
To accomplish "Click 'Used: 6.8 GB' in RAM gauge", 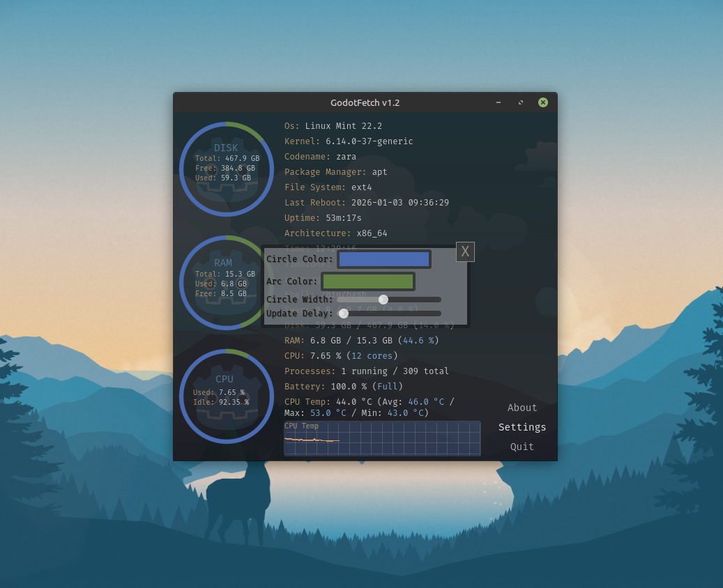I will [221, 284].
